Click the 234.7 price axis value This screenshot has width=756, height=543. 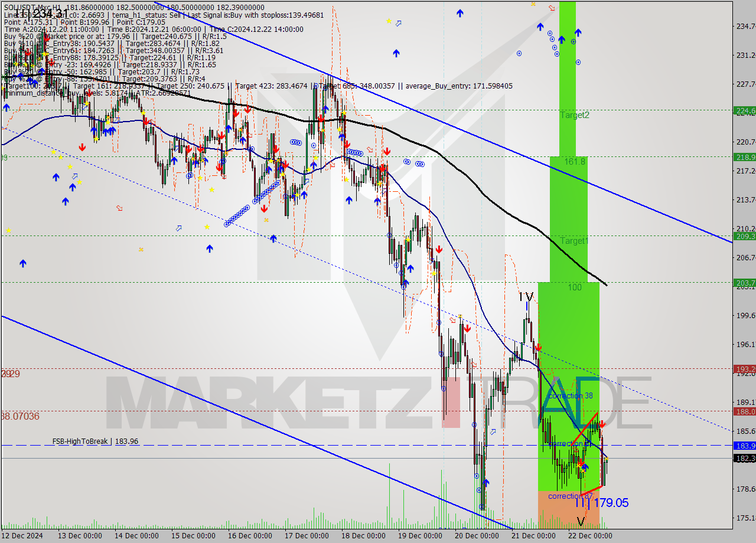(745, 26)
